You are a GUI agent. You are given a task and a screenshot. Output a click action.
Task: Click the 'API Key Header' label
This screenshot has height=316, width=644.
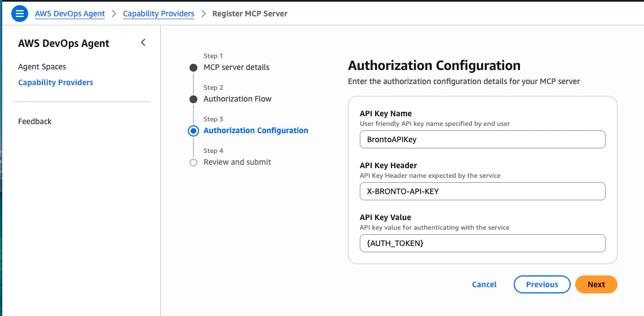click(388, 165)
